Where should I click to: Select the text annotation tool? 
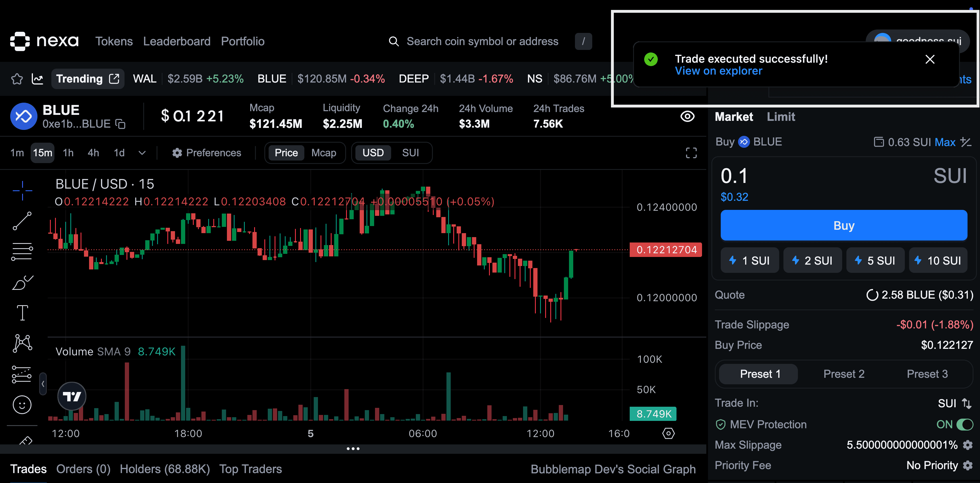[22, 312]
